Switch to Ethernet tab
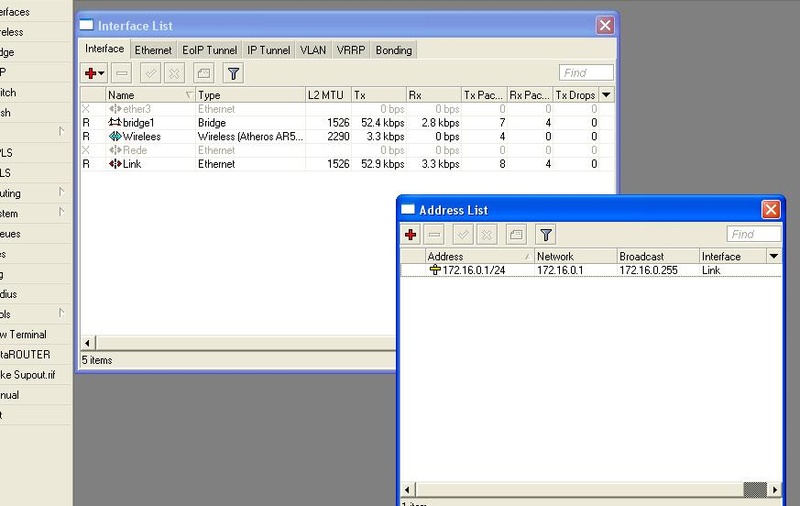Image resolution: width=800 pixels, height=506 pixels. (x=153, y=50)
